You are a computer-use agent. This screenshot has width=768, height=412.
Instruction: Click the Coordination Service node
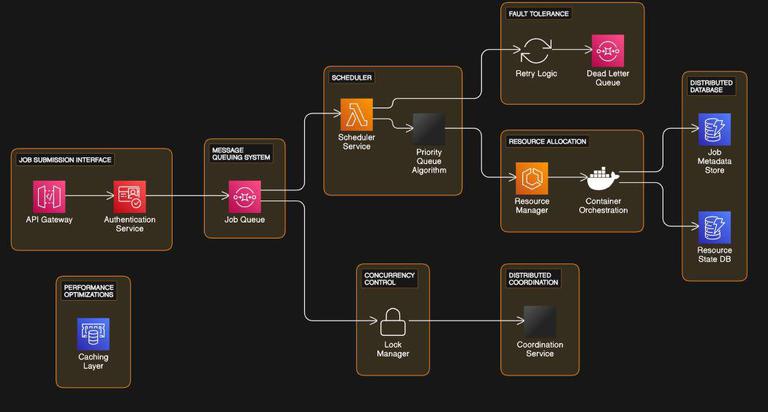pos(540,321)
